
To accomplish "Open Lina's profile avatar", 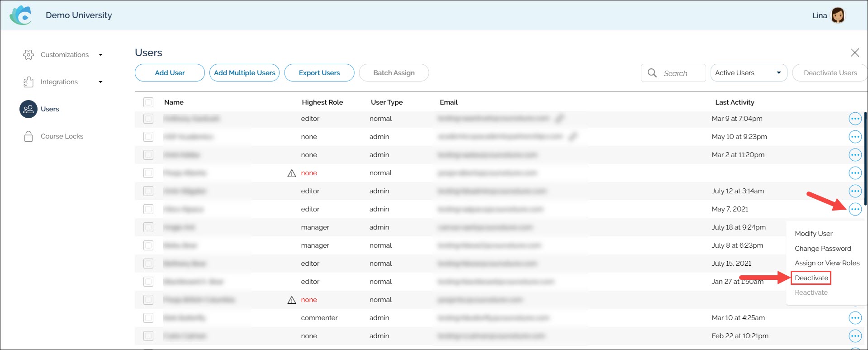I will 838,15.
